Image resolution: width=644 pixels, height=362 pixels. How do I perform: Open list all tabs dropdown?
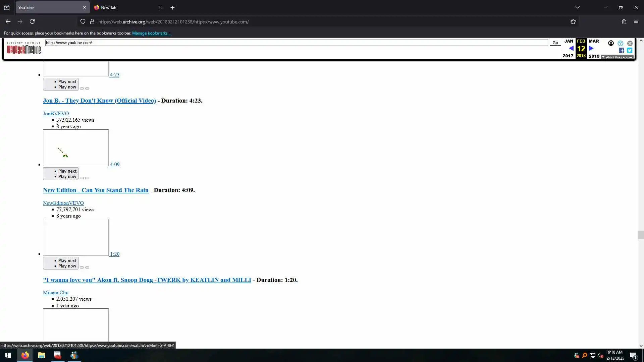click(577, 7)
